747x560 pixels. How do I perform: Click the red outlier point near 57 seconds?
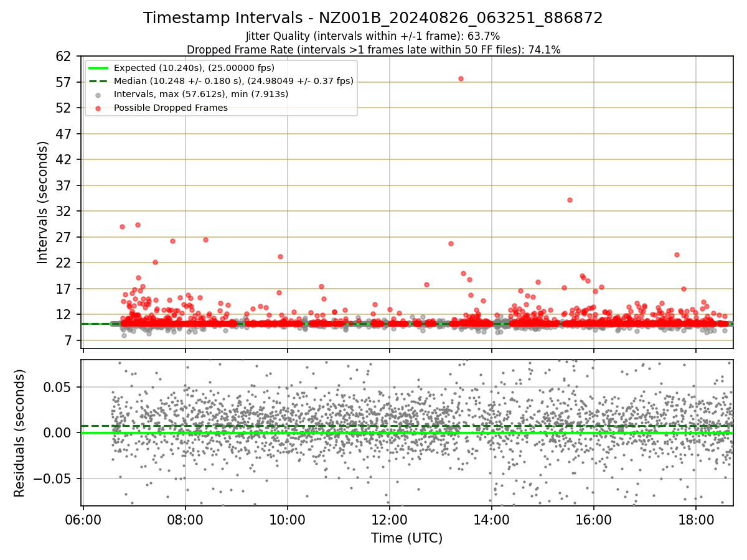point(461,78)
